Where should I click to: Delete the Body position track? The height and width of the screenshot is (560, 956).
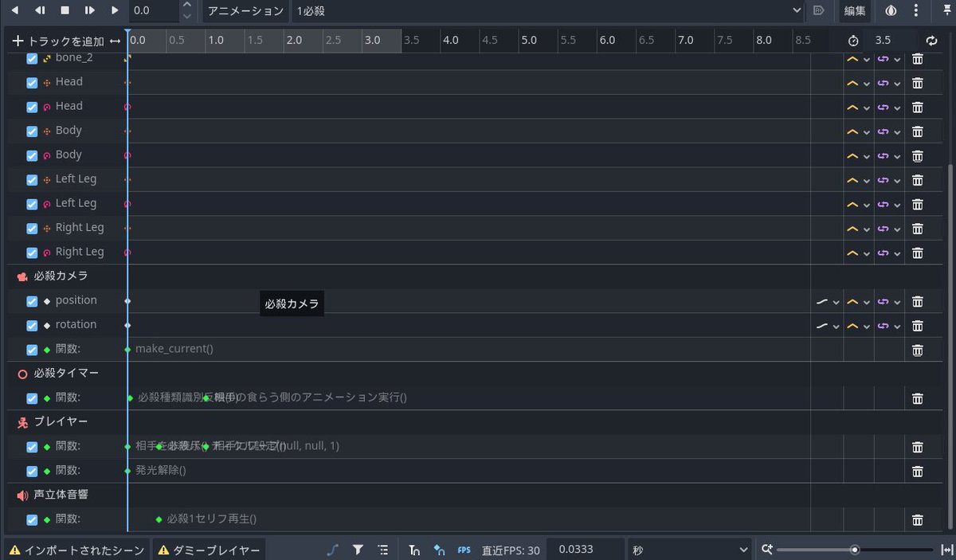(917, 131)
